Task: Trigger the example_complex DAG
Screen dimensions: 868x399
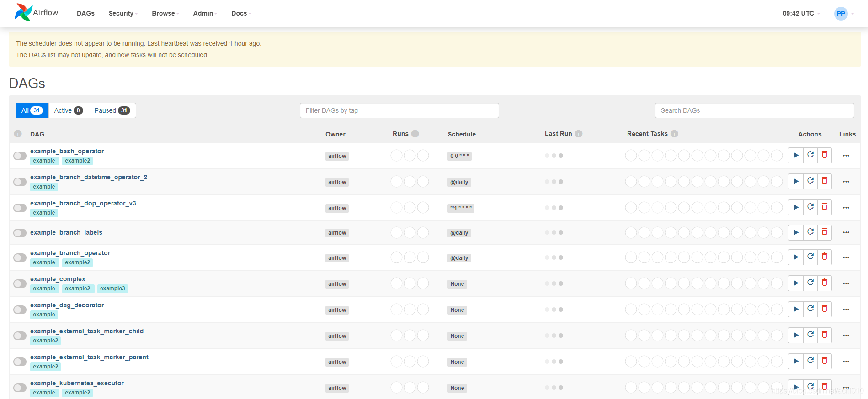Action: click(796, 283)
